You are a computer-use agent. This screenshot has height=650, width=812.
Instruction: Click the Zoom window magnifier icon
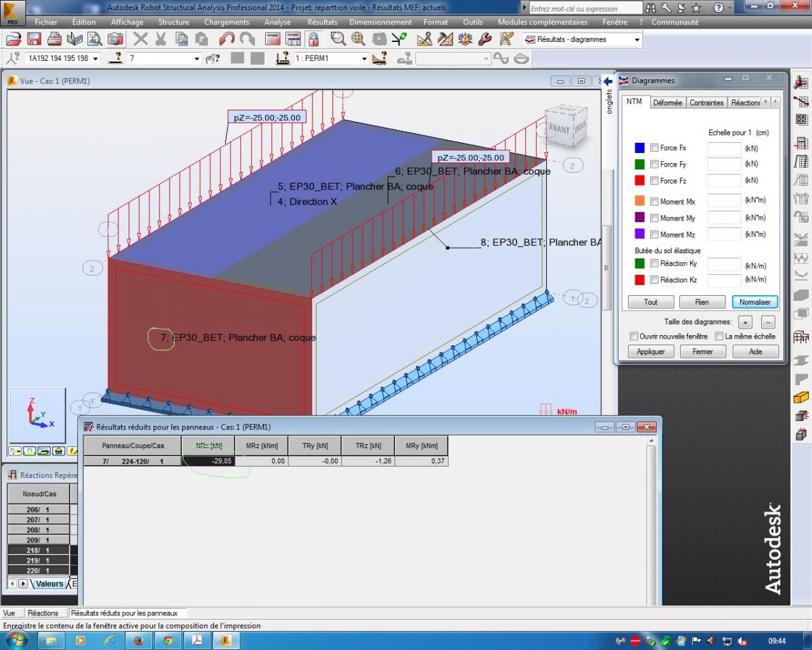338,39
